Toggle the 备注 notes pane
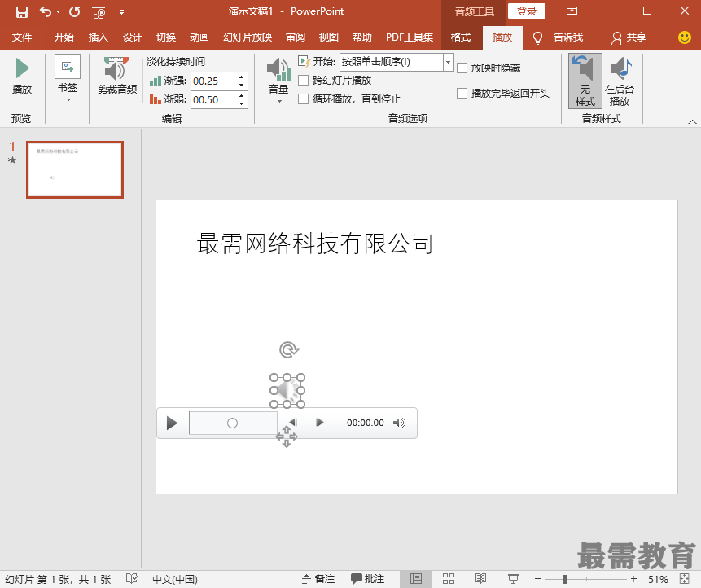The width and height of the screenshot is (701, 588). tap(318, 580)
